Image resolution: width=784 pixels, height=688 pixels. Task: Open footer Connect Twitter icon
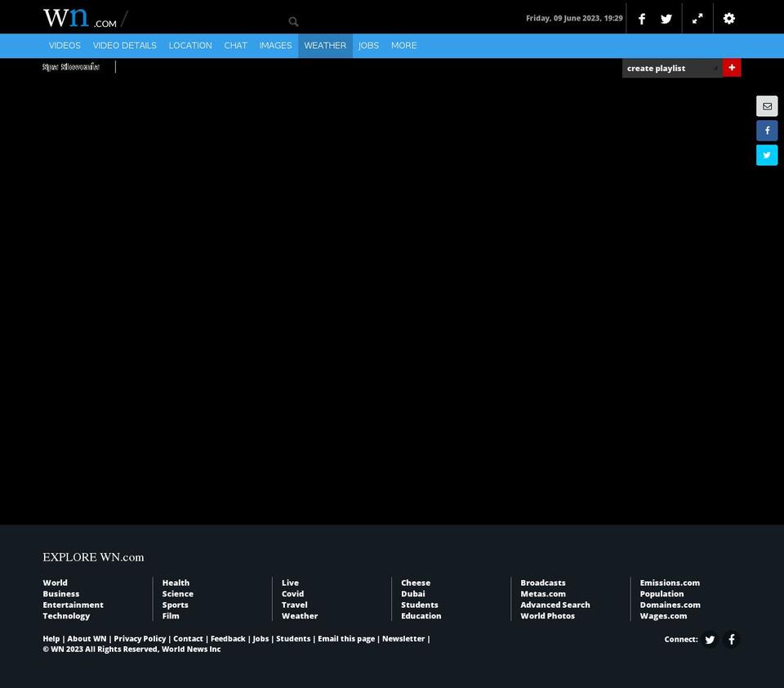710,640
